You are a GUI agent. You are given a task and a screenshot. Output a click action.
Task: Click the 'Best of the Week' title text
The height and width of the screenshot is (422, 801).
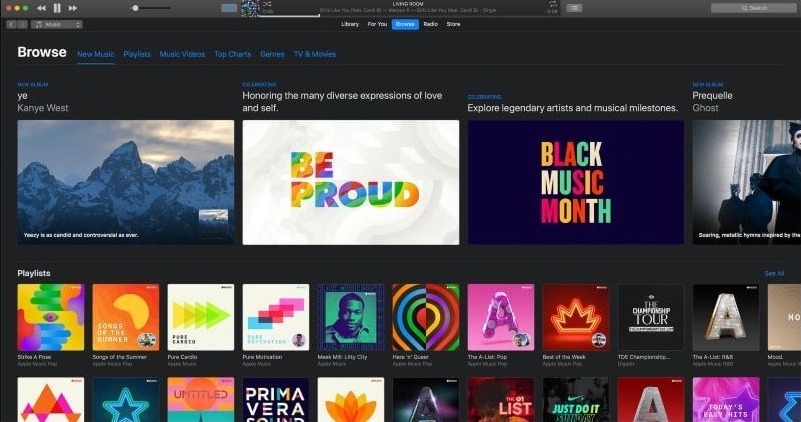(x=564, y=357)
